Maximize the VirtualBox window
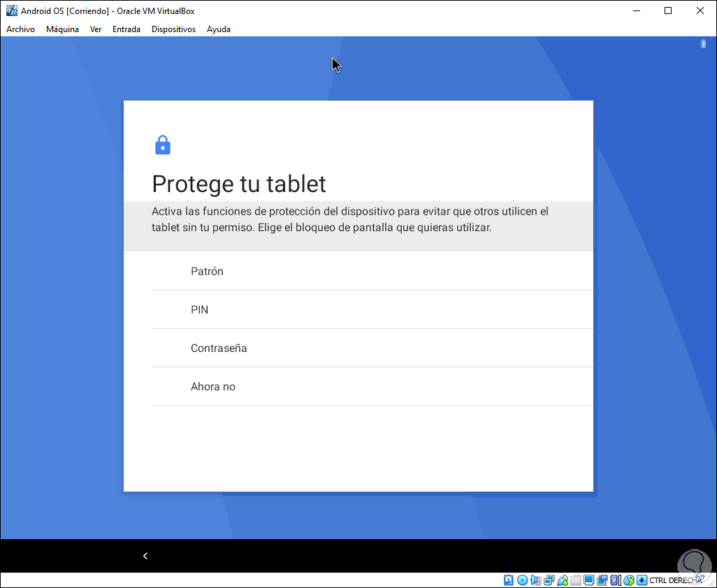Image resolution: width=717 pixels, height=588 pixels. point(668,10)
